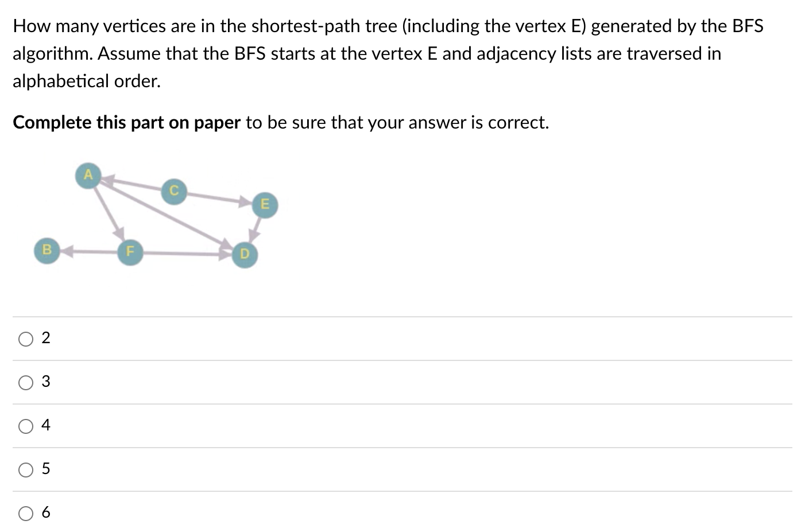Click the vertex D node in the graph
This screenshot has width=805, height=532.
click(244, 254)
